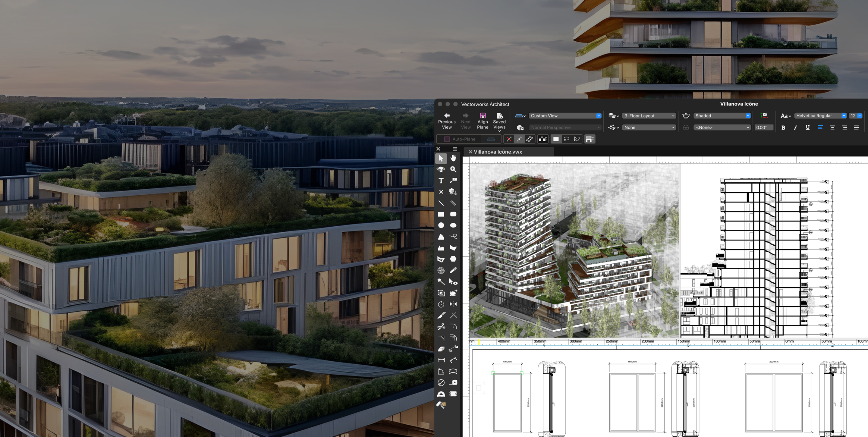
Task: Click the Align Plane icon
Action: pos(483,121)
